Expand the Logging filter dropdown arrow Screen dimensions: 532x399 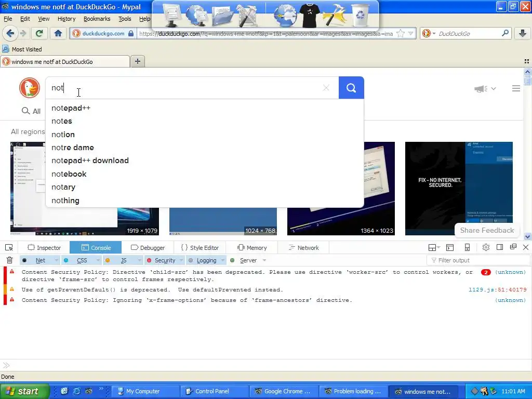tap(223, 260)
